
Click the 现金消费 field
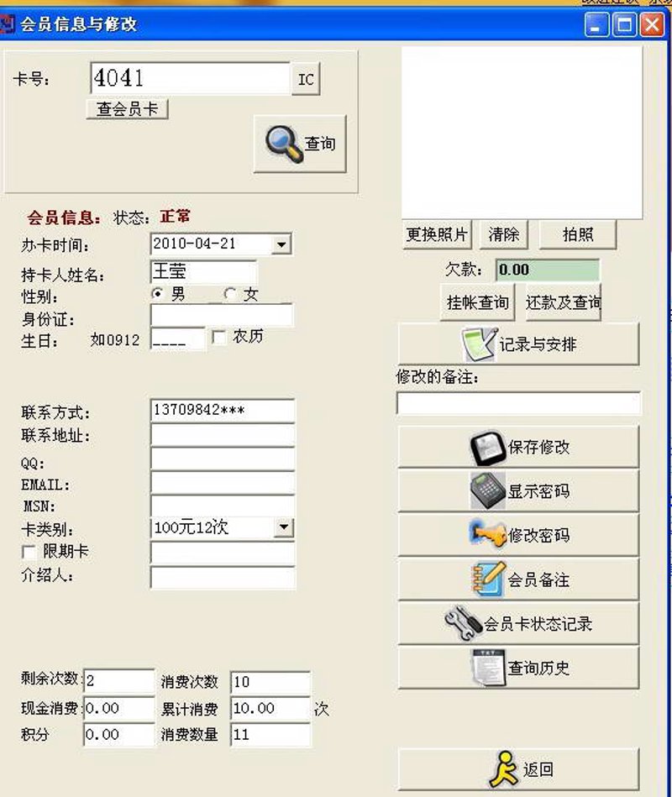coord(119,709)
